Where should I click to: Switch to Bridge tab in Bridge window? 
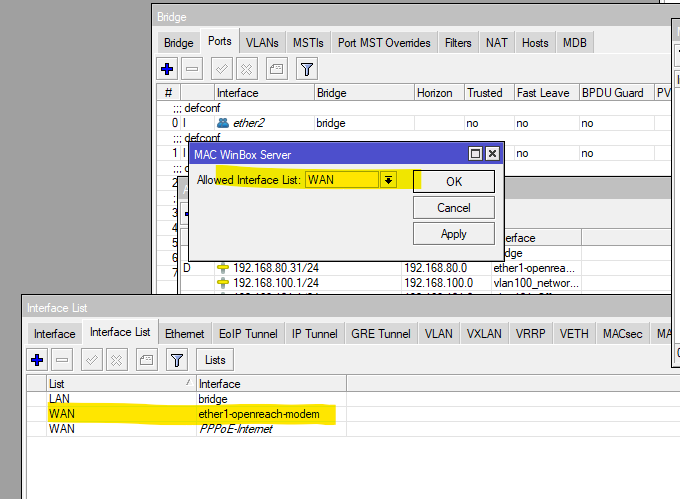[x=179, y=43]
